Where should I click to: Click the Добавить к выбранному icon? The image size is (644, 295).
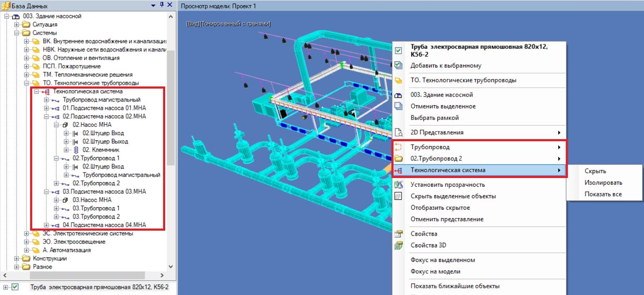[399, 66]
